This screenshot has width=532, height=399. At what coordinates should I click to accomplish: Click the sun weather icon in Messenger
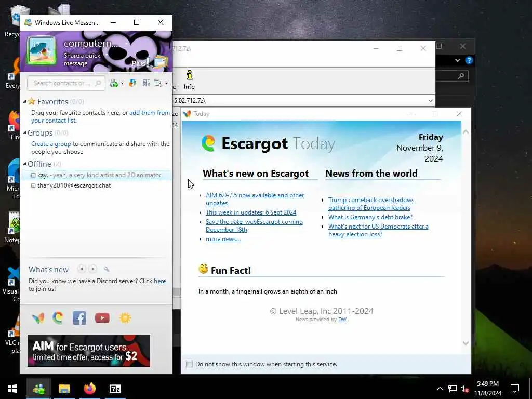[125, 318]
